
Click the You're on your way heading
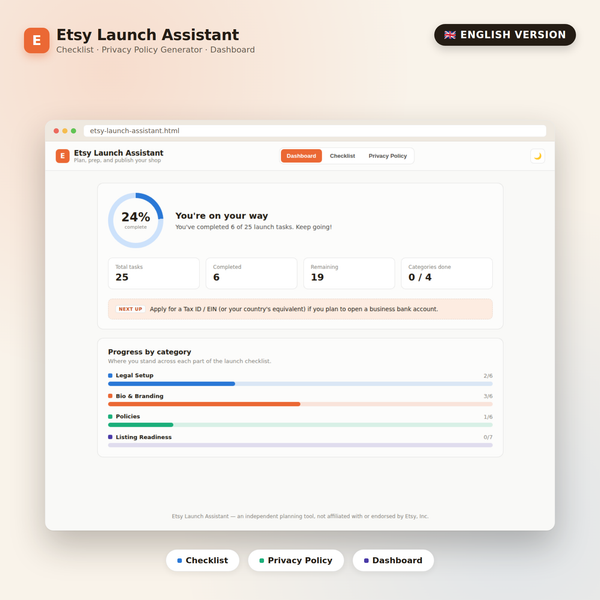tap(222, 216)
